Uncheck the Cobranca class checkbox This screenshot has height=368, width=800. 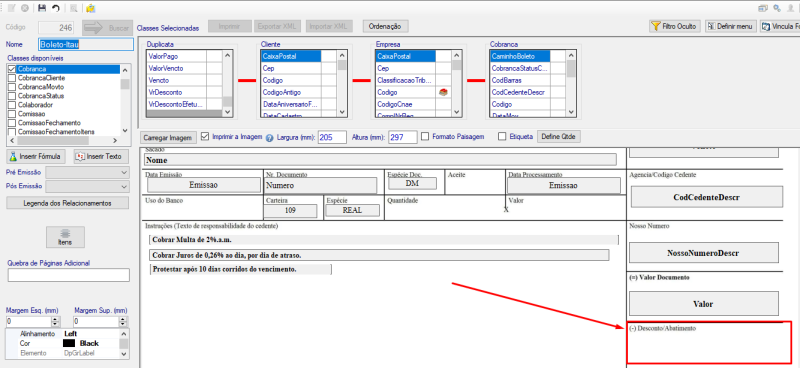(12, 69)
